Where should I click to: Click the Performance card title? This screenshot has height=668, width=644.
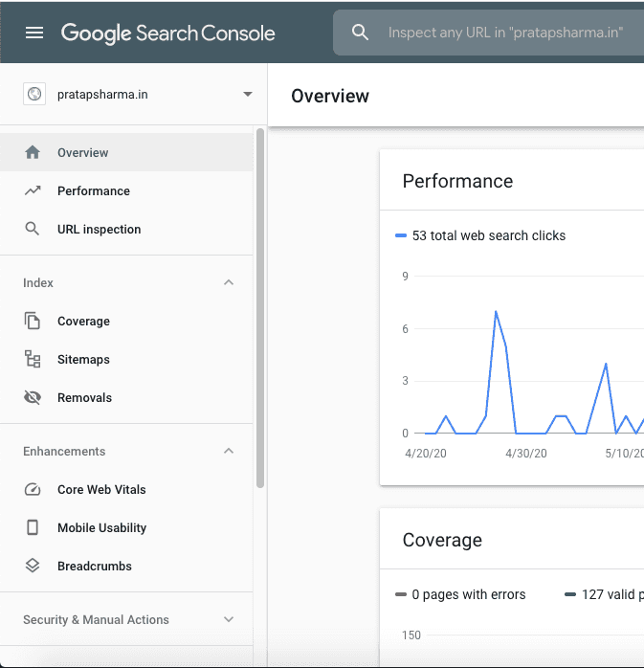(457, 181)
